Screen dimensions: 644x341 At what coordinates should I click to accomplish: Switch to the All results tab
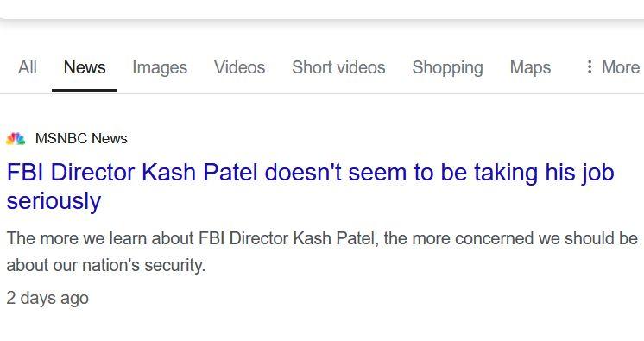pyautogui.click(x=28, y=67)
